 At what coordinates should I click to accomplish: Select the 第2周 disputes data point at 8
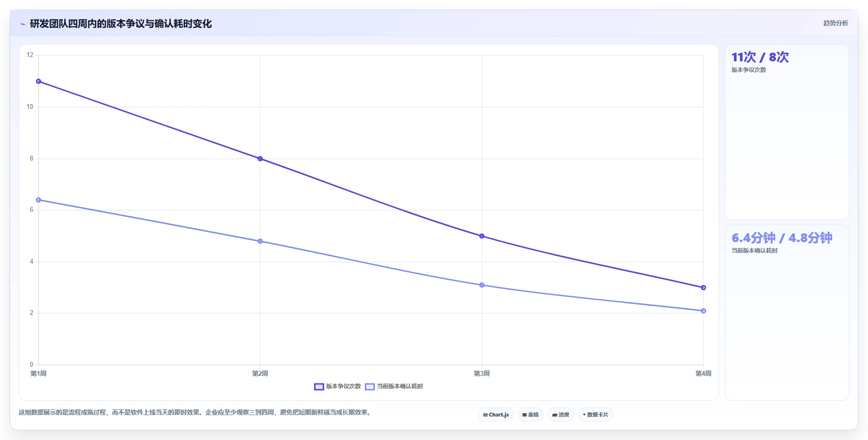(x=260, y=159)
